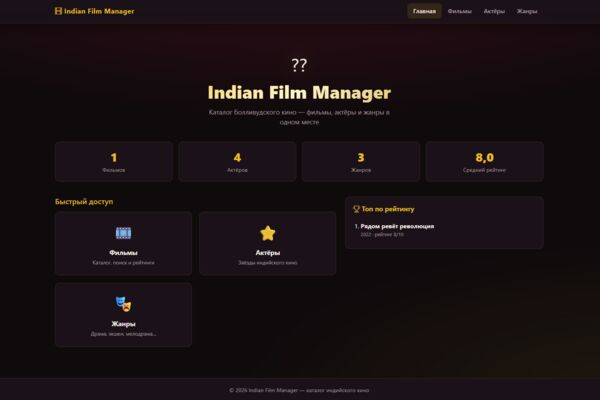Image resolution: width=600 pixels, height=400 pixels.
Task: Open the Актёры navigation tab
Action: [494, 11]
